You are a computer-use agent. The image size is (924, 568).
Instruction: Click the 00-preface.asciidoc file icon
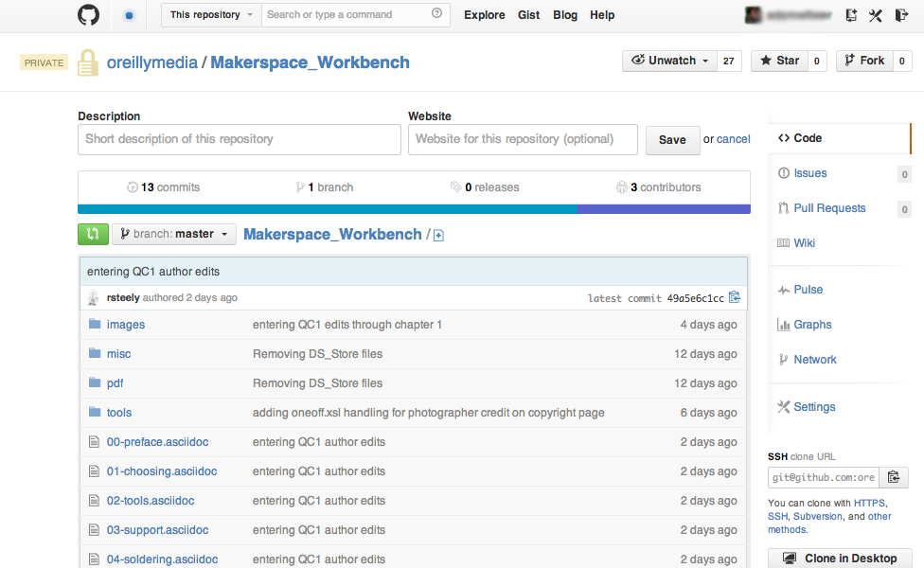pos(94,441)
